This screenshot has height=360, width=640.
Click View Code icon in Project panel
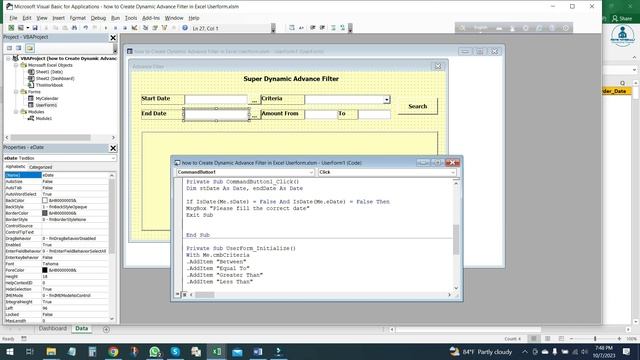tap(9, 48)
